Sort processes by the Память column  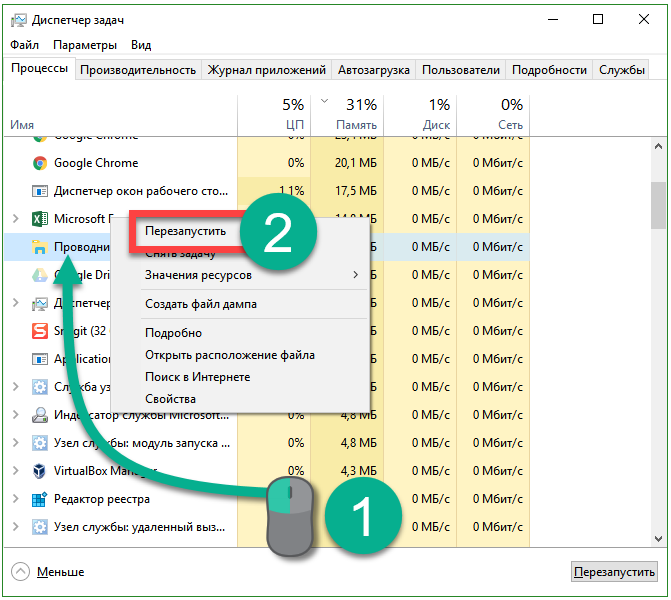point(347,114)
